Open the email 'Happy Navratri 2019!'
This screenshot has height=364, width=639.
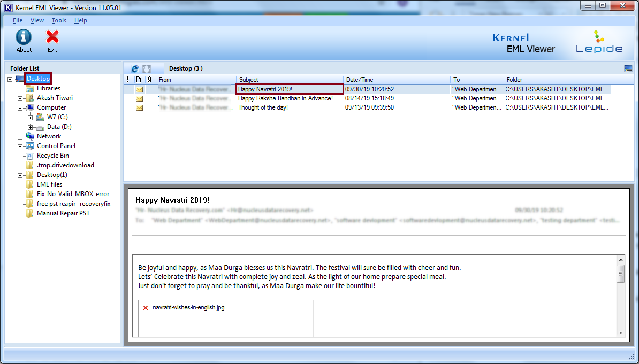click(x=265, y=89)
